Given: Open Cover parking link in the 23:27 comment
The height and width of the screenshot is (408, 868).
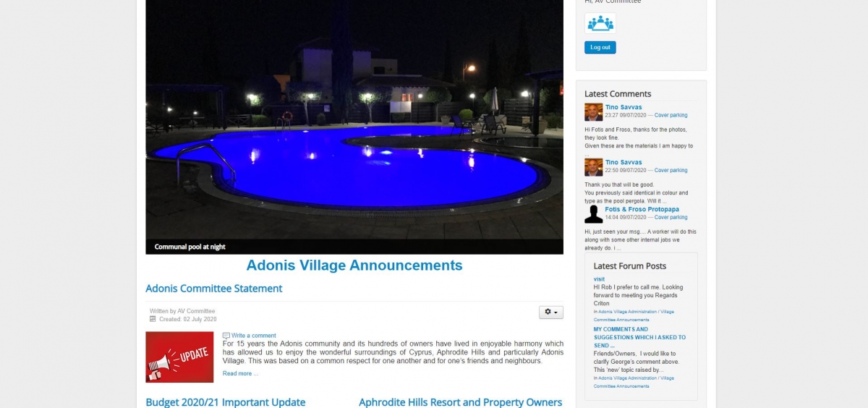Looking at the screenshot, I should pyautogui.click(x=671, y=115).
